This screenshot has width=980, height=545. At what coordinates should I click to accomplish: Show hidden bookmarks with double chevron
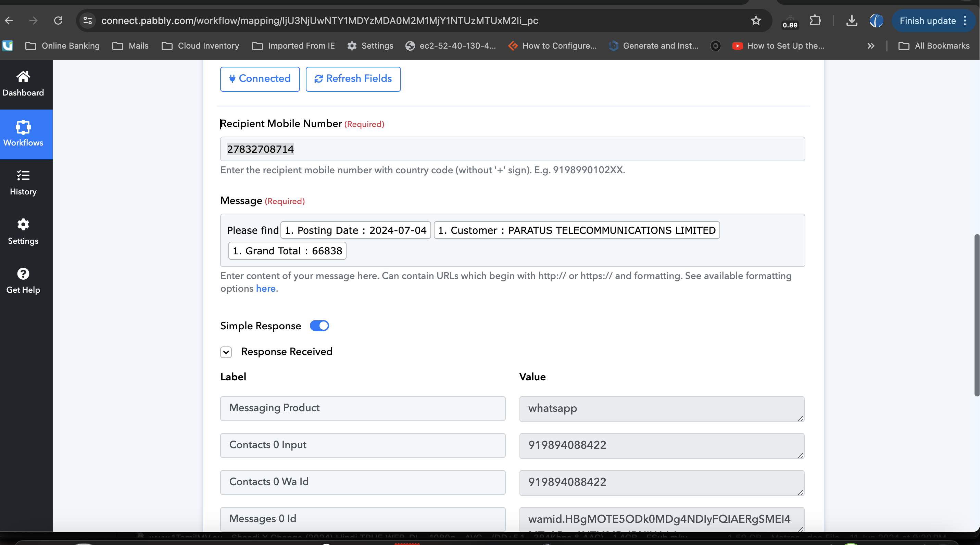871,46
